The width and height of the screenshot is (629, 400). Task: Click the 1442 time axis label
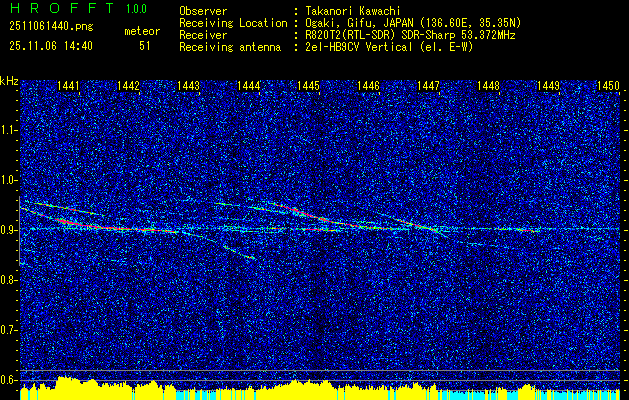pos(128,85)
